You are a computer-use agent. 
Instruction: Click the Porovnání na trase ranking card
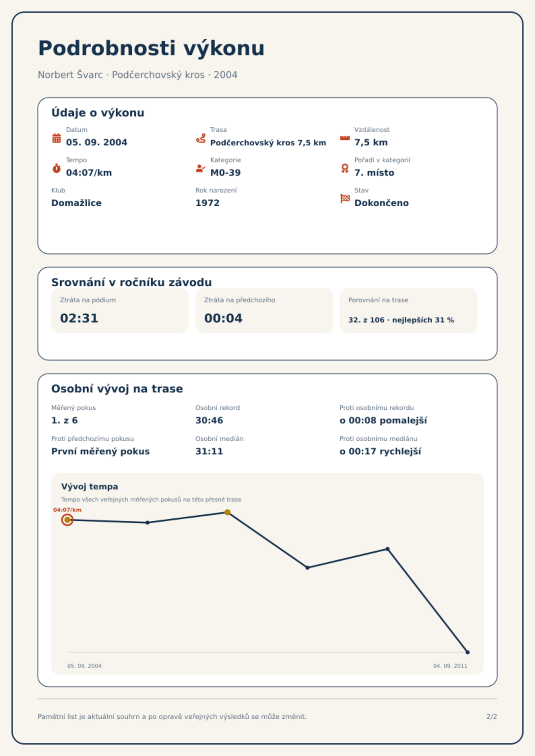pyautogui.click(x=408, y=311)
